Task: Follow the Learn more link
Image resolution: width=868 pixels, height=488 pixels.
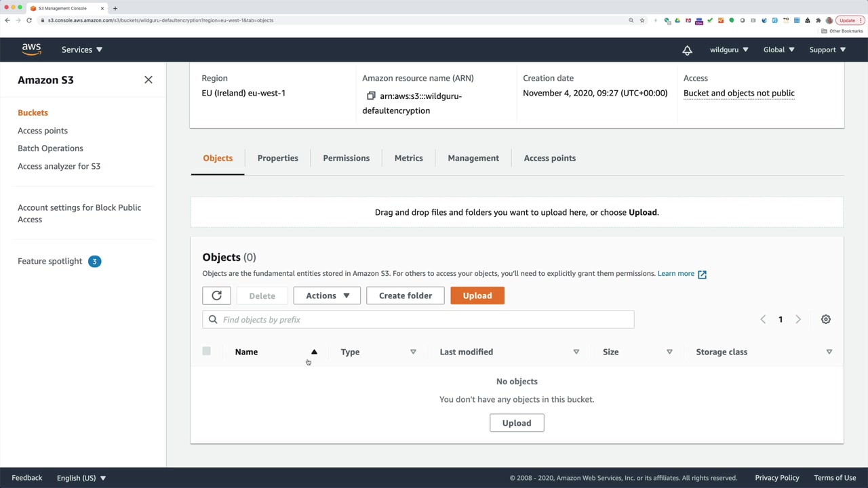Action: point(676,274)
